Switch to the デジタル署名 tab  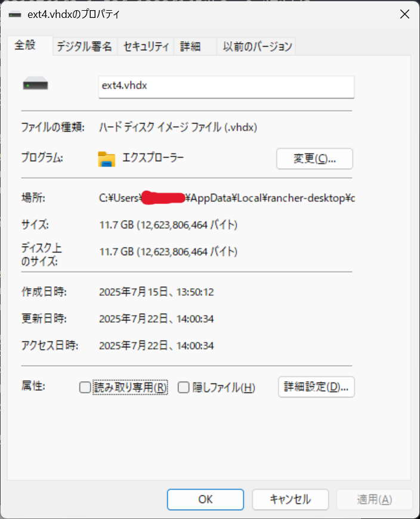84,47
